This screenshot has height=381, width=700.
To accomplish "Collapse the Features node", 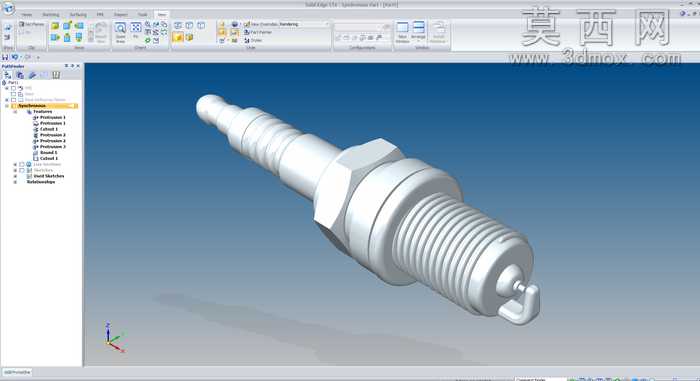I will click(x=16, y=112).
